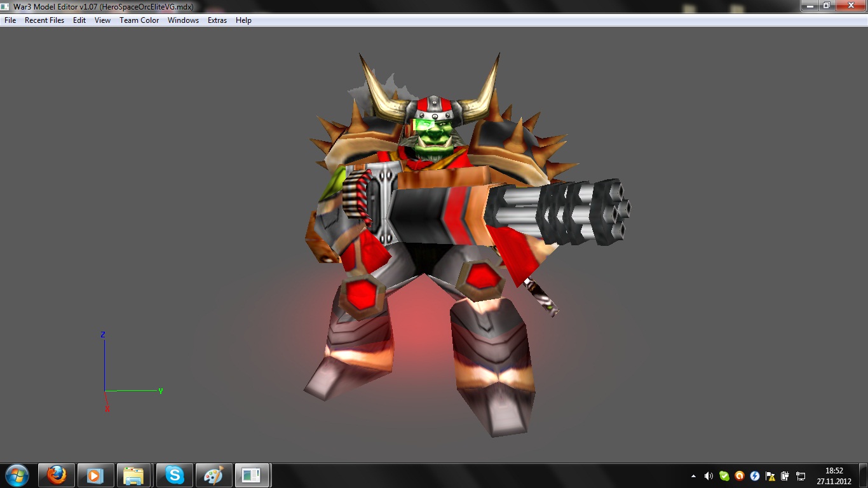Viewport: 868px width, 488px height.
Task: Click the Show Desktop strip
Action: (x=864, y=475)
